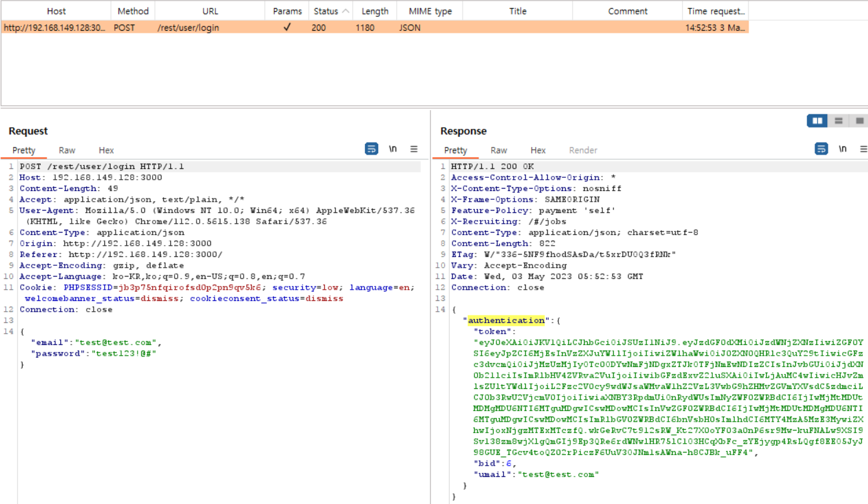Switch Response view to Raw tab
The width and height of the screenshot is (868, 504).
coord(499,150)
